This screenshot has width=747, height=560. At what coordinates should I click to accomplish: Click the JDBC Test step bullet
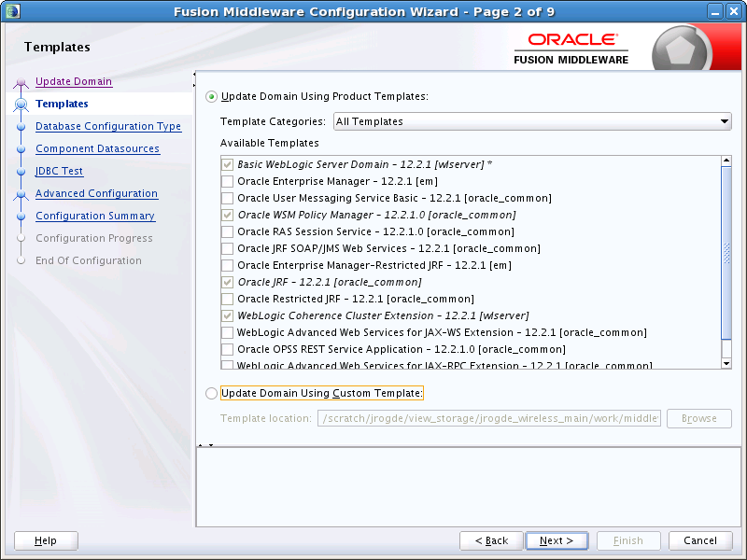(x=21, y=172)
